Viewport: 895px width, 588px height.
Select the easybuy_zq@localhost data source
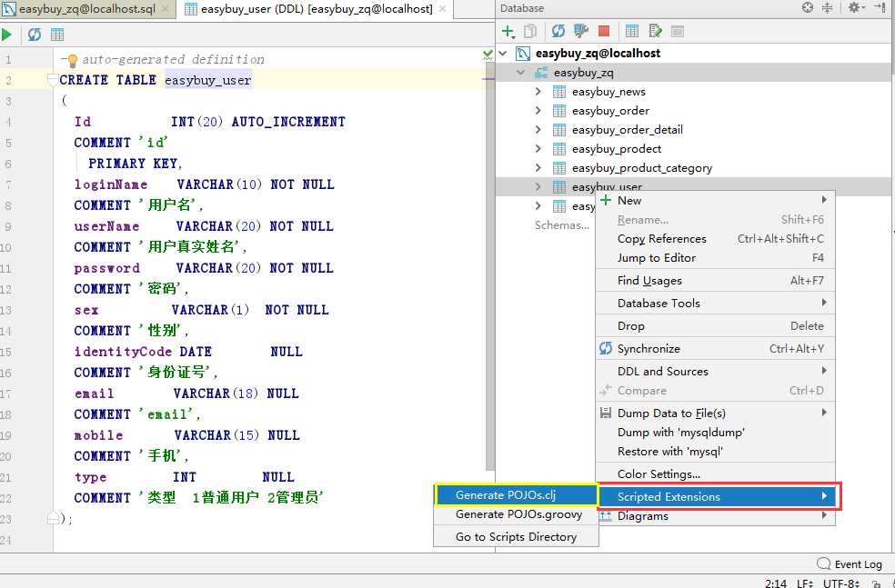click(x=598, y=54)
